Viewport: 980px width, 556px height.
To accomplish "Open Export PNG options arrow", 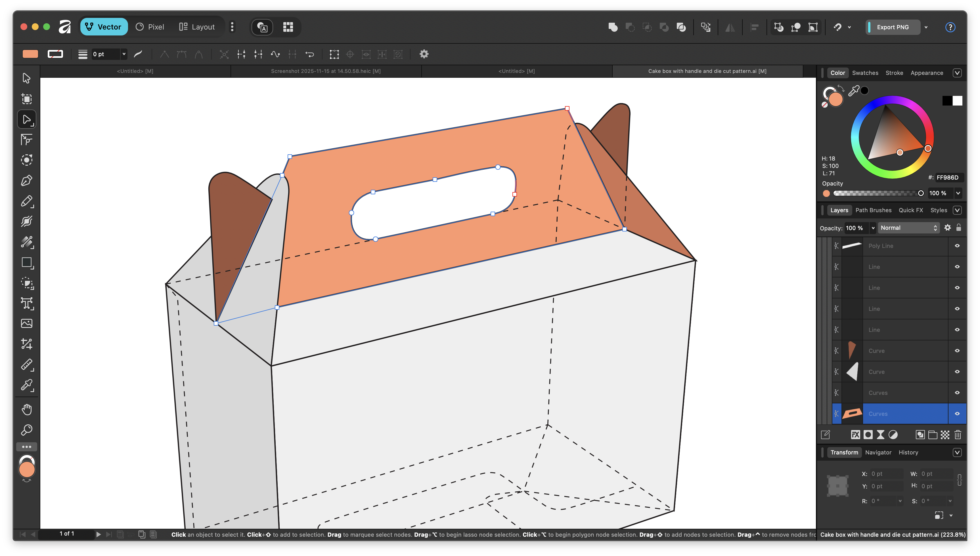I will click(926, 27).
